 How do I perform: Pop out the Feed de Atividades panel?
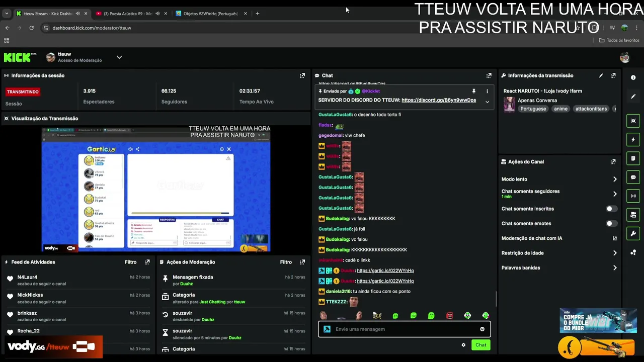pos(147,262)
